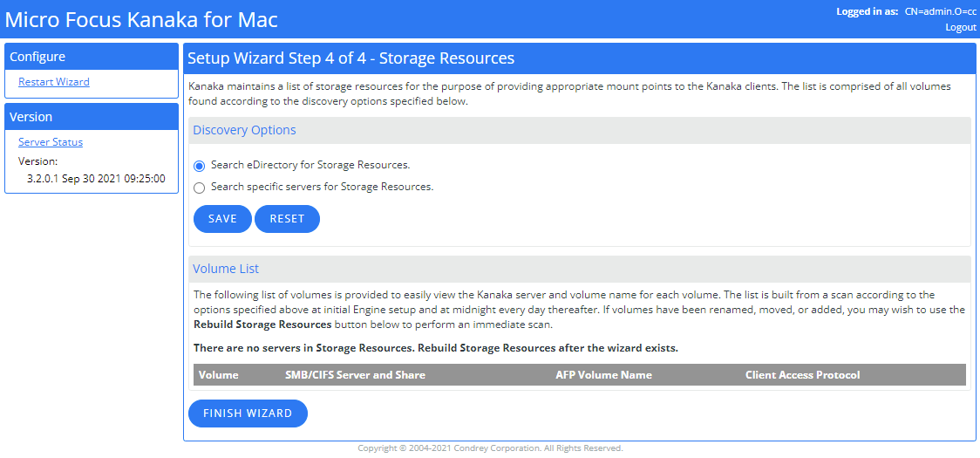This screenshot has height=458, width=980.
Task: Click the version number 3.2.0.1 text
Action: point(96,179)
